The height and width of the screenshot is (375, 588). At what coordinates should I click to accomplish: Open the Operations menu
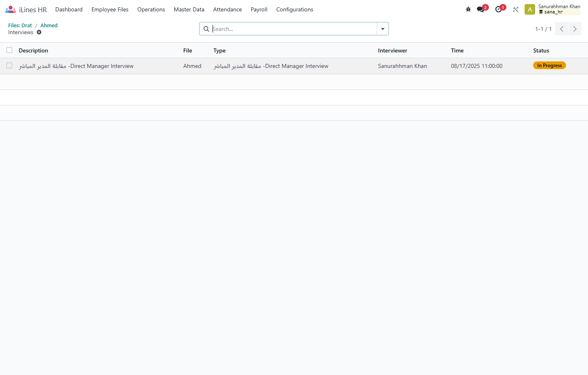click(x=151, y=9)
